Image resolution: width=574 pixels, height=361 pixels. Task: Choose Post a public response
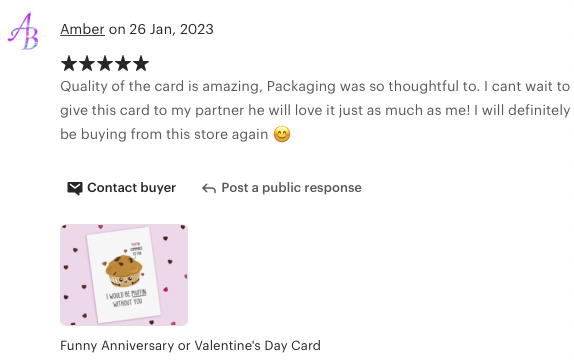291,188
